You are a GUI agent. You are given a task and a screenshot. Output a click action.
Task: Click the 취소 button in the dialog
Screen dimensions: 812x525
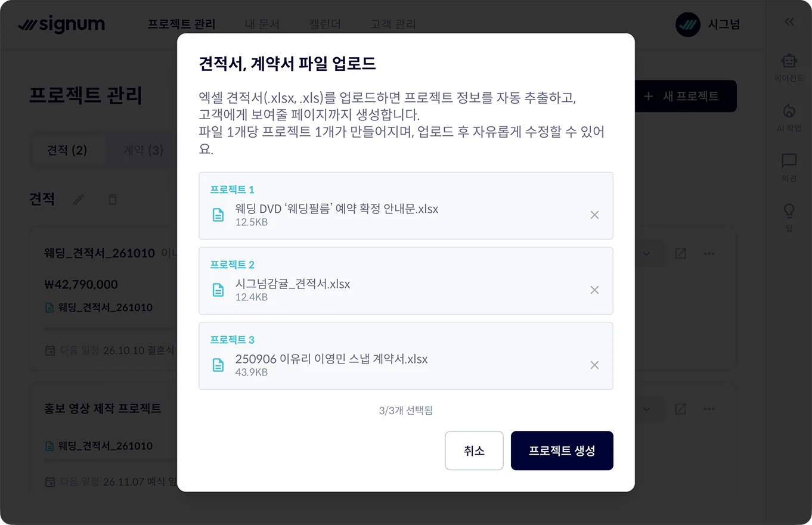click(474, 451)
